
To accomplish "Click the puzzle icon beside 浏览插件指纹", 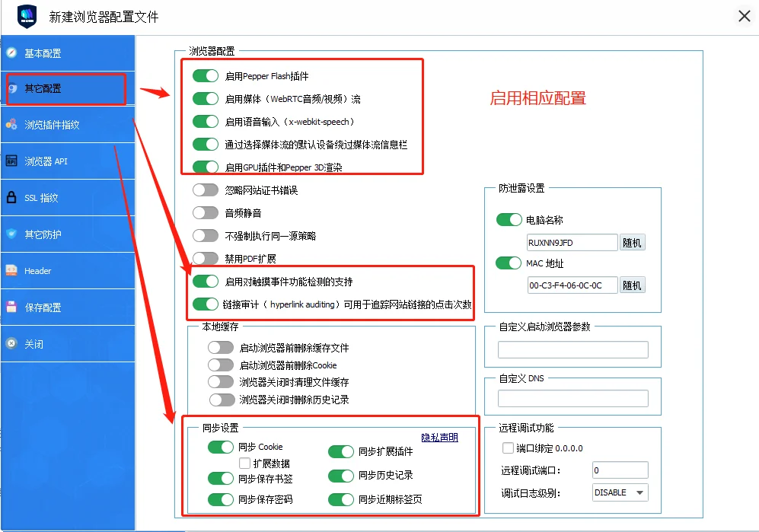I will point(11,124).
